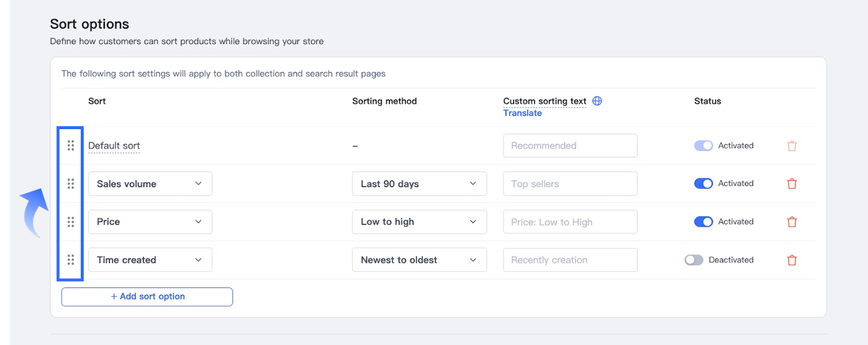Expand the Last 90 days method dropdown
Screen dimensions: 868x345
[x=419, y=184]
